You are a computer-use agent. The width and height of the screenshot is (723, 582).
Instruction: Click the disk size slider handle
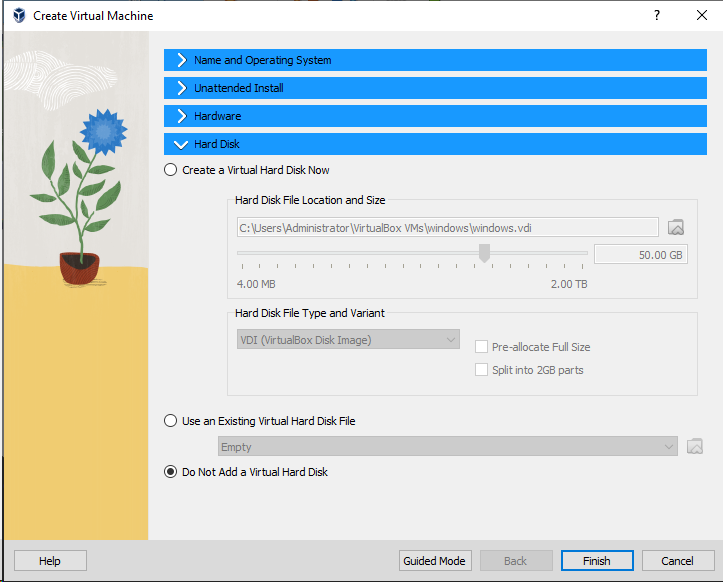(x=484, y=253)
